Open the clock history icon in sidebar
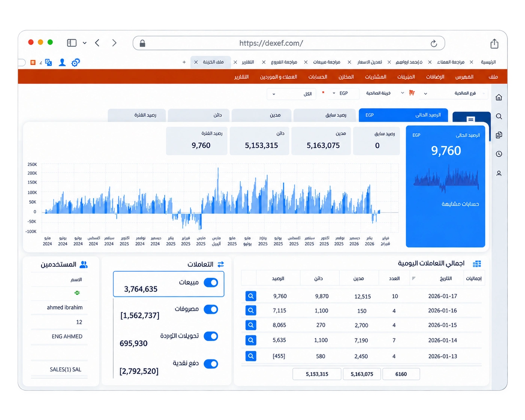The width and height of the screenshot is (525, 420). (x=499, y=154)
